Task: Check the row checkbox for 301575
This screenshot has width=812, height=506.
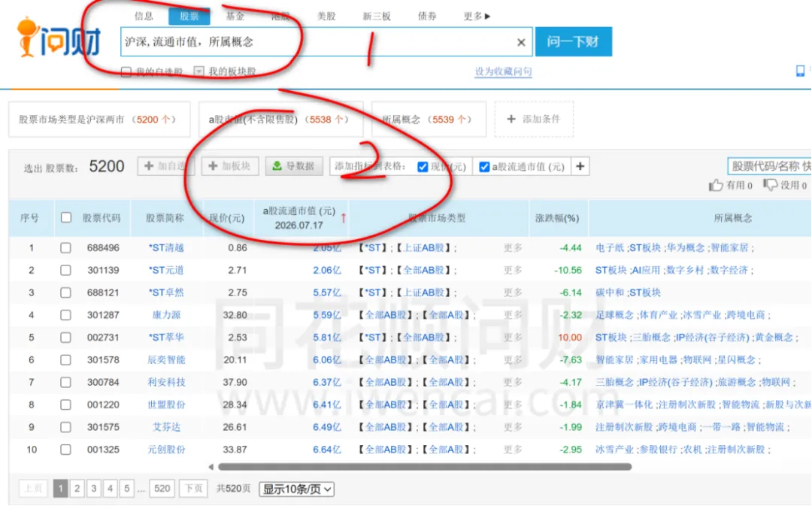Action: [x=65, y=427]
